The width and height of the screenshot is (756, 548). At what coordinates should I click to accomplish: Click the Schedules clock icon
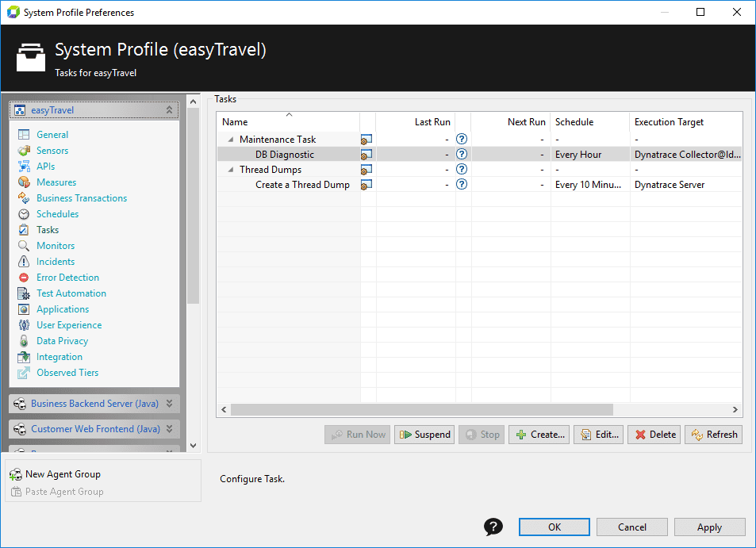point(24,214)
